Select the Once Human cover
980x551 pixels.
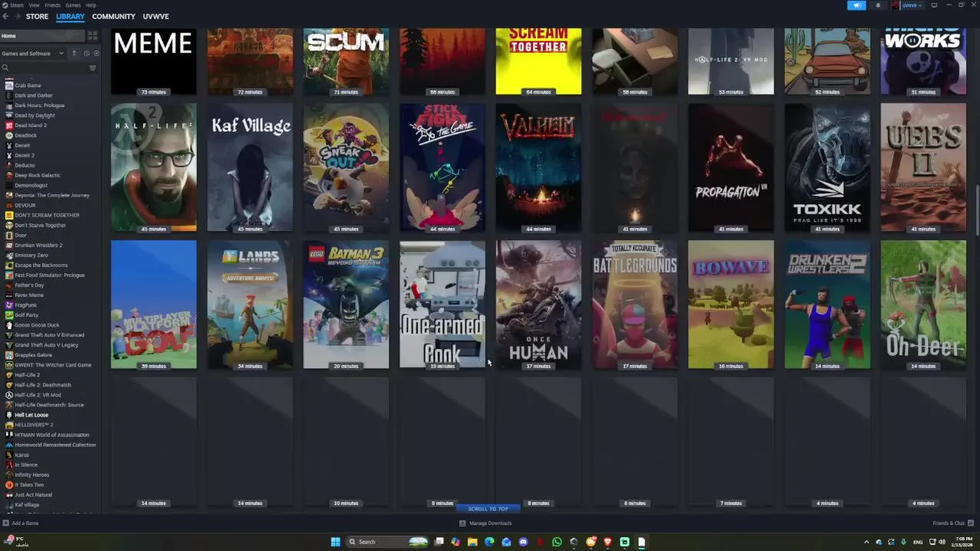click(x=538, y=305)
